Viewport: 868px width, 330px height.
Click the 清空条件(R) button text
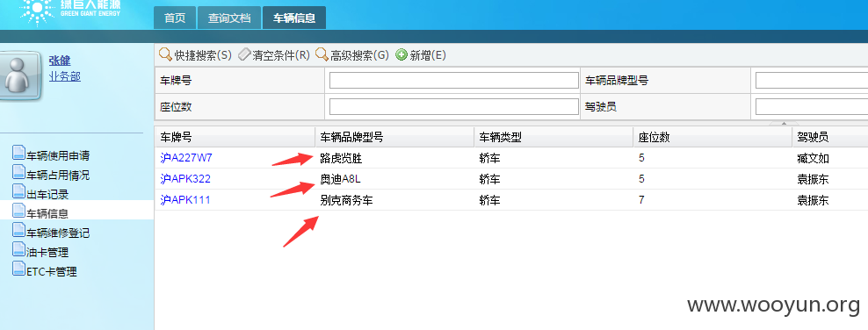pos(281,55)
